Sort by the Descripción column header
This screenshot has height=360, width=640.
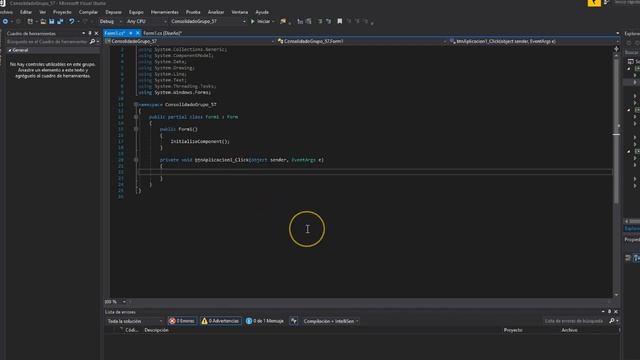pos(156,330)
